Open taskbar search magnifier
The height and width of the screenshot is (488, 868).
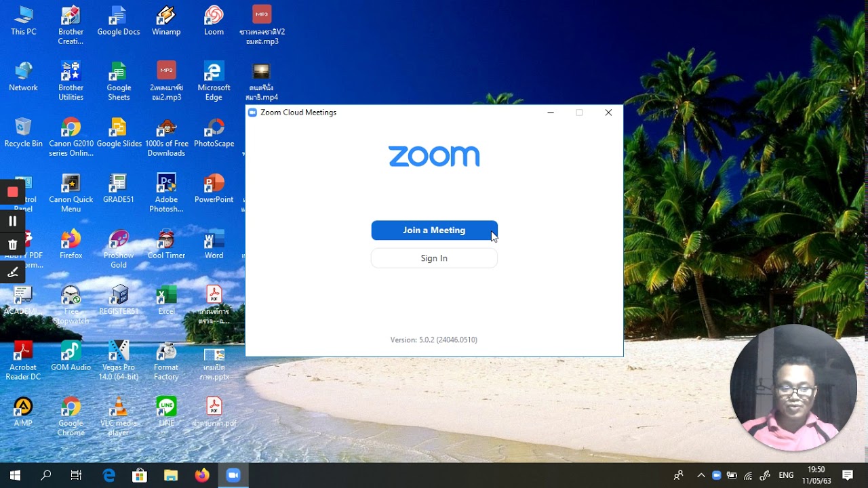tap(45, 475)
